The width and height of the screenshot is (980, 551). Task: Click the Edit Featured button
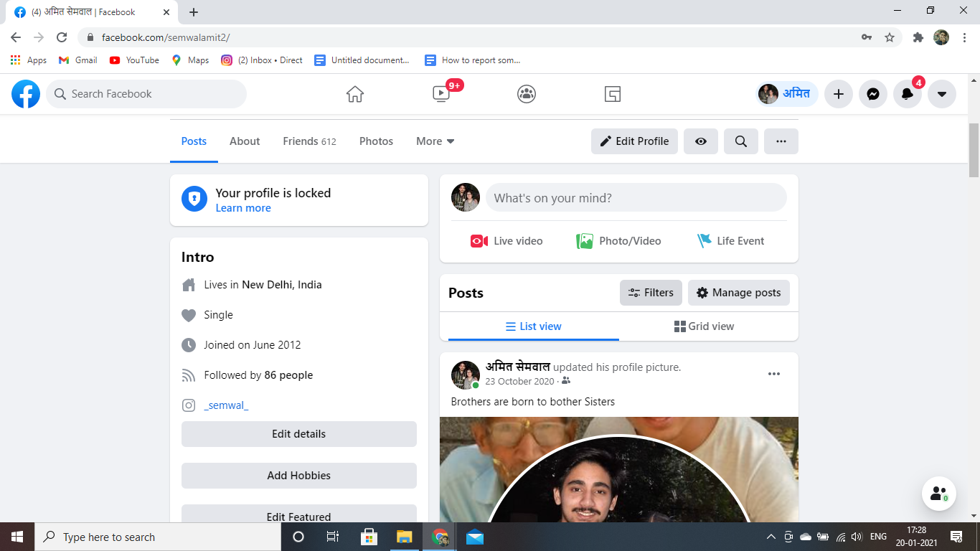pyautogui.click(x=299, y=514)
